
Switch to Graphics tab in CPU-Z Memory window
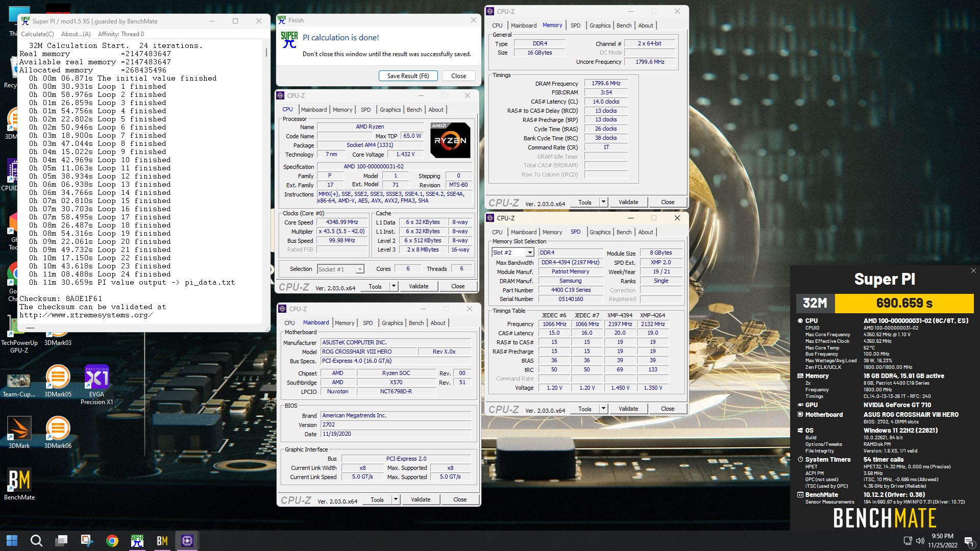(x=600, y=26)
